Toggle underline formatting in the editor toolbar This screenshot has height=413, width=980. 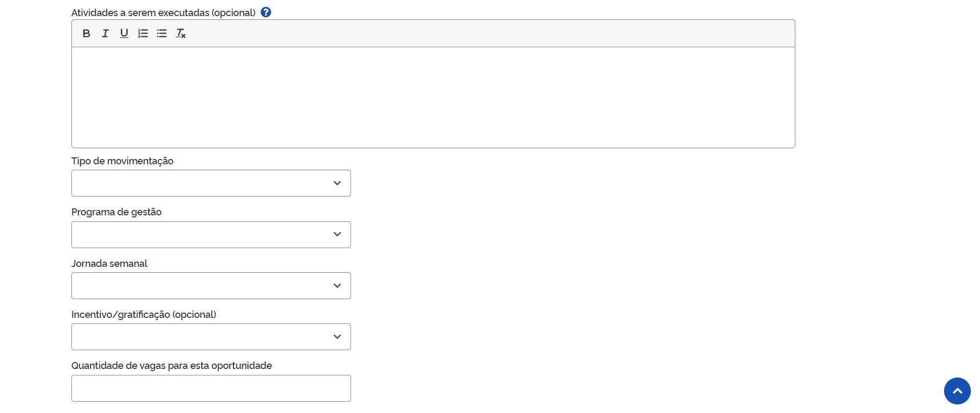(124, 33)
